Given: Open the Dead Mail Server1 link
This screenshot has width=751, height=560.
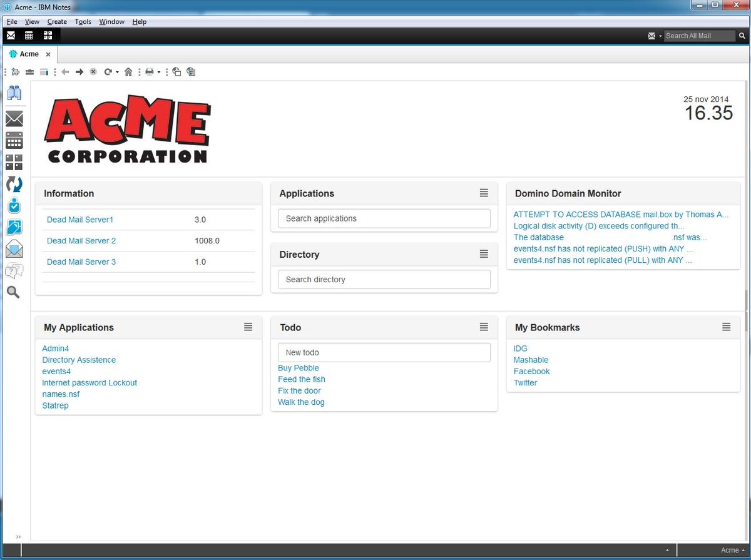Looking at the screenshot, I should (80, 220).
